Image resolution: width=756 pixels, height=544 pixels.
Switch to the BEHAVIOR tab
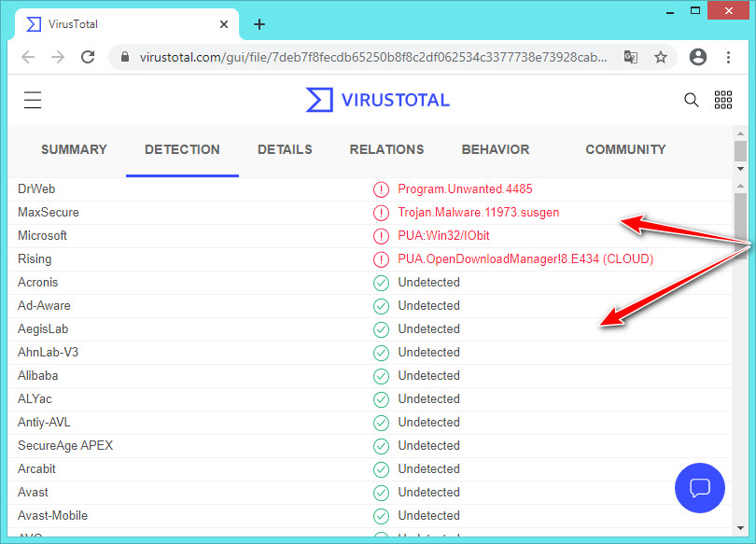coord(496,150)
